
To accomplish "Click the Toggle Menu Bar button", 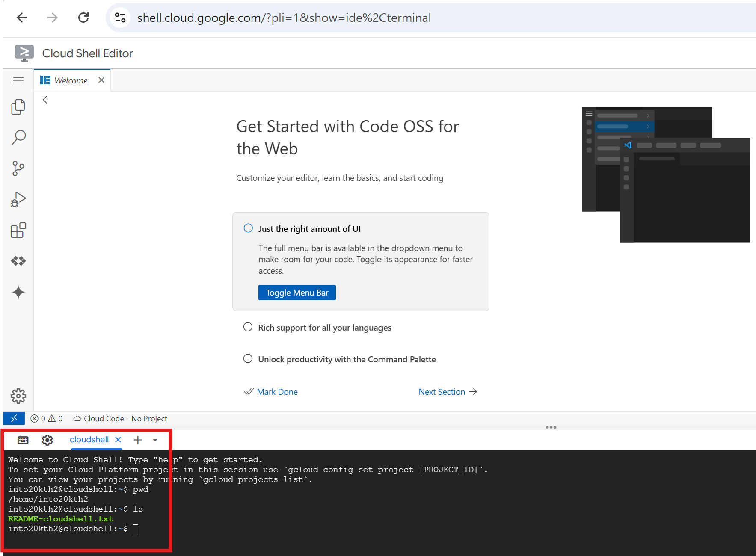I will pos(297,293).
